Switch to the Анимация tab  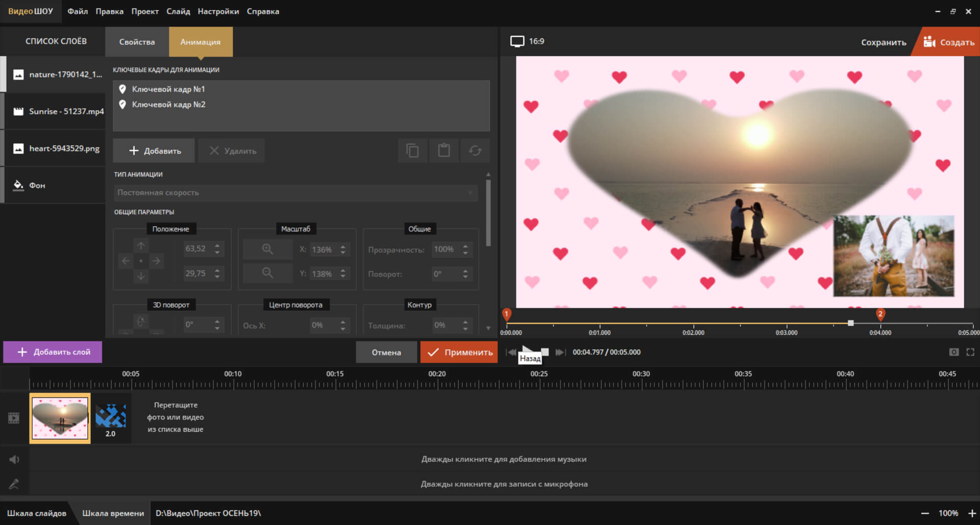point(201,42)
